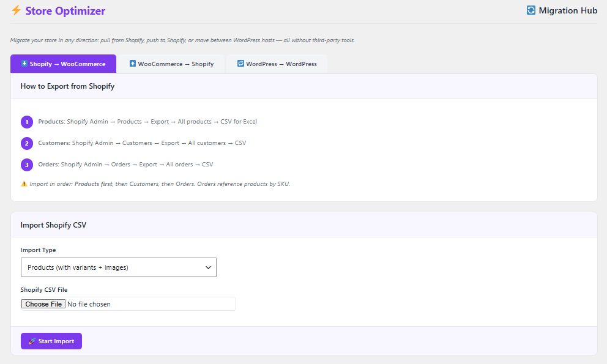Click the 'No file chosen' file field
Viewport: 607px width, 364px height.
128,304
